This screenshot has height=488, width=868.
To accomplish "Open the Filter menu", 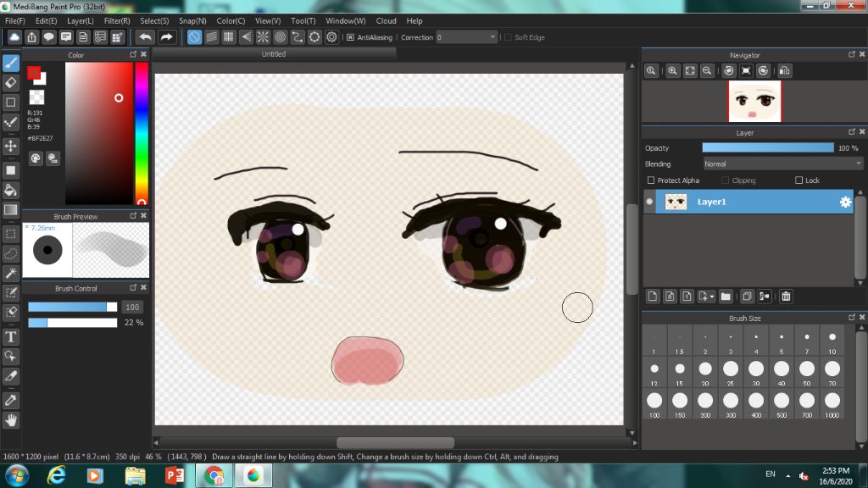I will (117, 21).
